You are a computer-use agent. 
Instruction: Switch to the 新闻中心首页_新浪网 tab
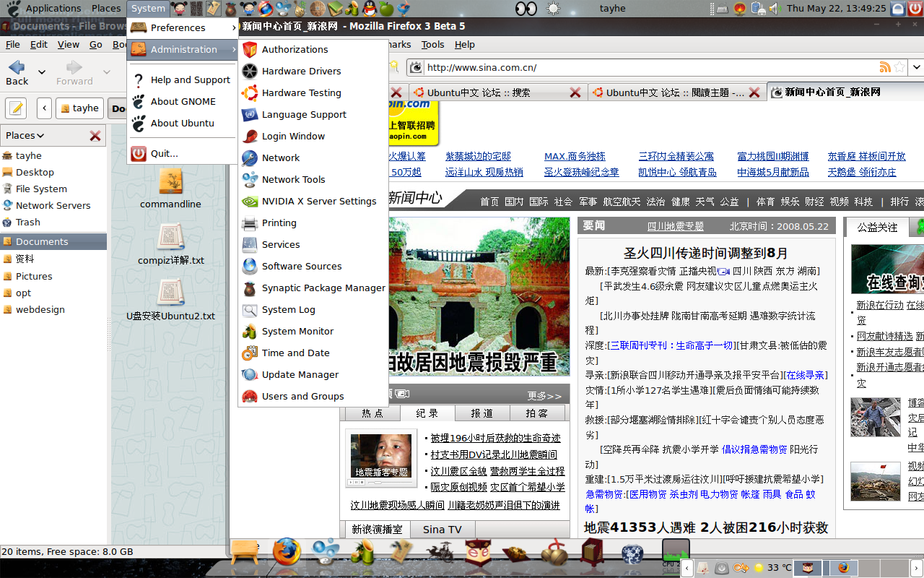[845, 92]
